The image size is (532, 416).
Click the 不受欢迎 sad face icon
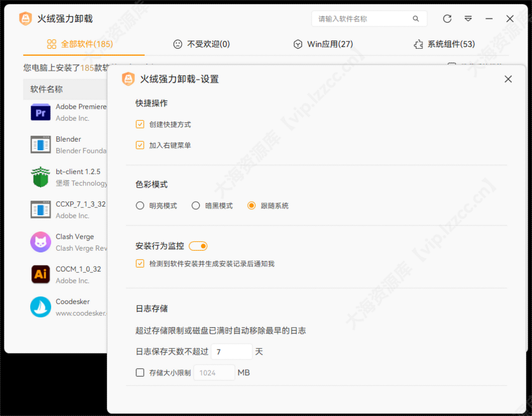[x=178, y=44]
